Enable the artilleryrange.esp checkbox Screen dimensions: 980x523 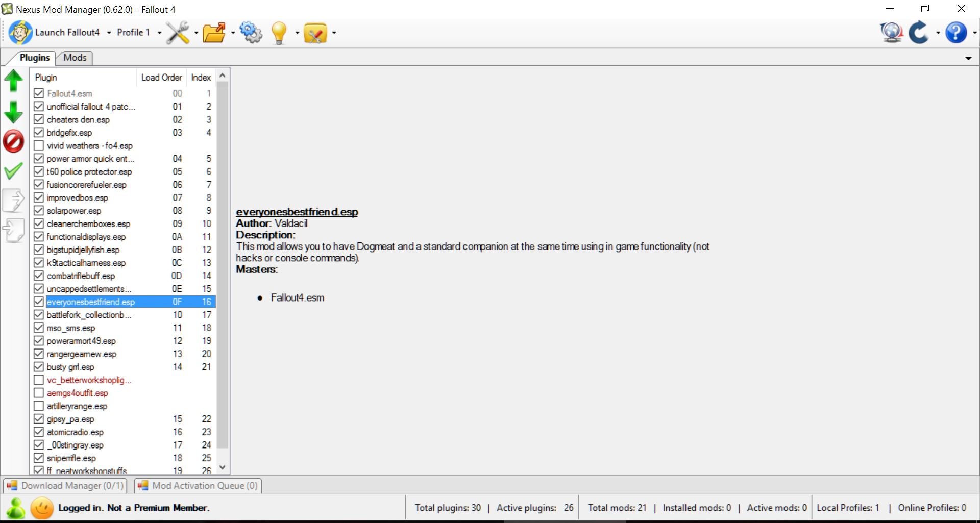[38, 406]
